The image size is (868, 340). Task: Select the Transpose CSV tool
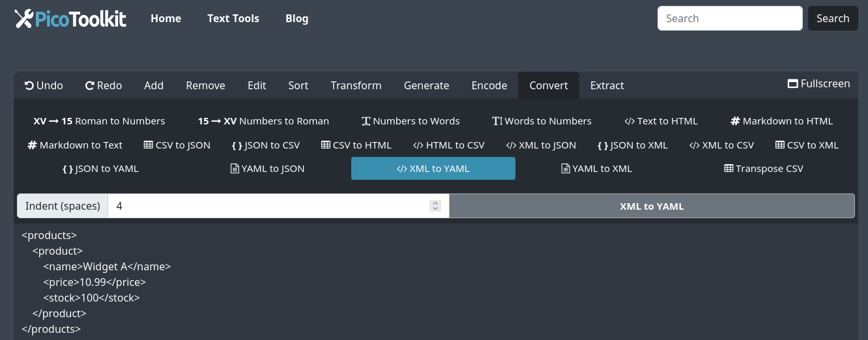click(x=763, y=169)
